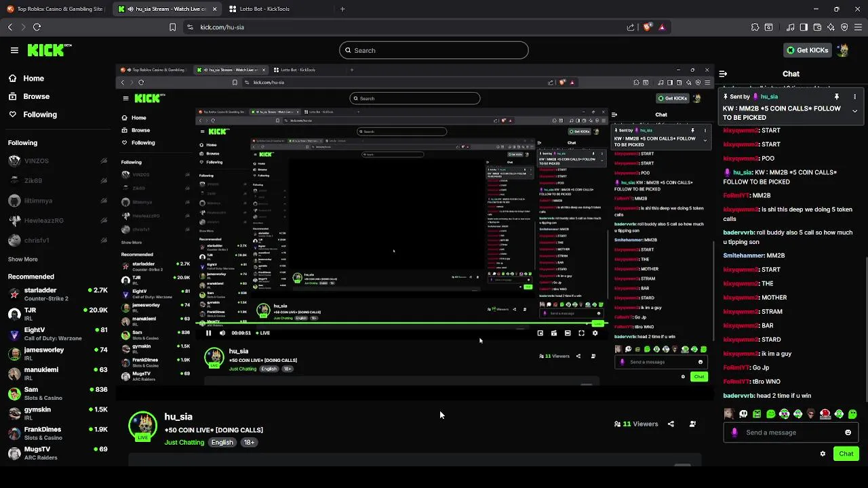Click the volume icon shown inside the stream
The width and height of the screenshot is (868, 488).
click(222, 333)
